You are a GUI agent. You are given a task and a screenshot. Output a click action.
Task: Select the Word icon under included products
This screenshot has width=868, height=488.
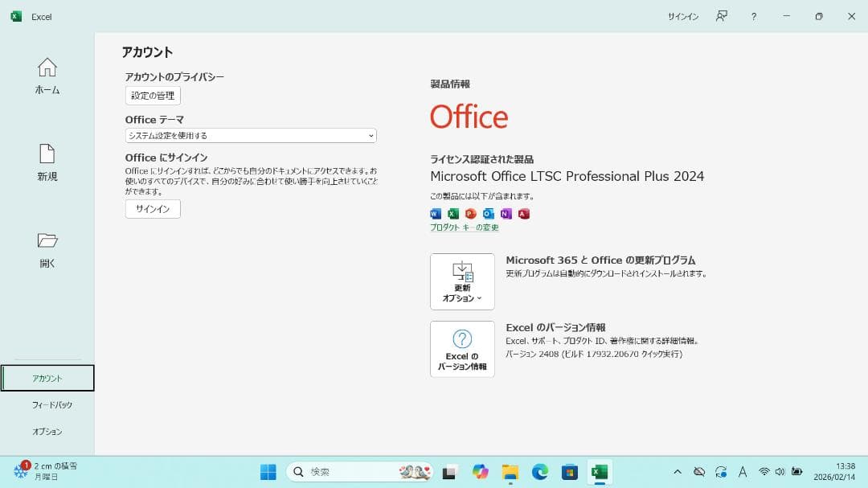point(435,213)
